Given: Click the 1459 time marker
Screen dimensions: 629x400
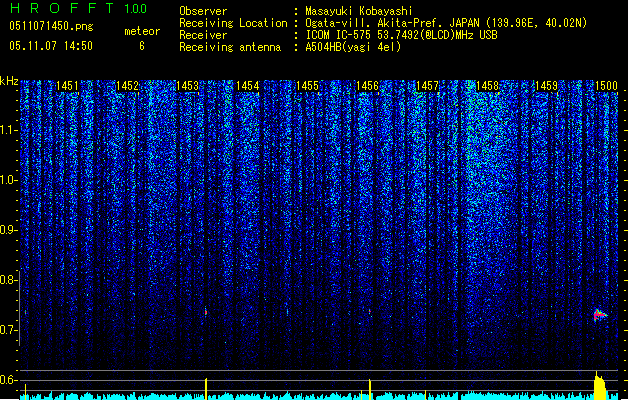Looking at the screenshot, I should coord(547,85).
